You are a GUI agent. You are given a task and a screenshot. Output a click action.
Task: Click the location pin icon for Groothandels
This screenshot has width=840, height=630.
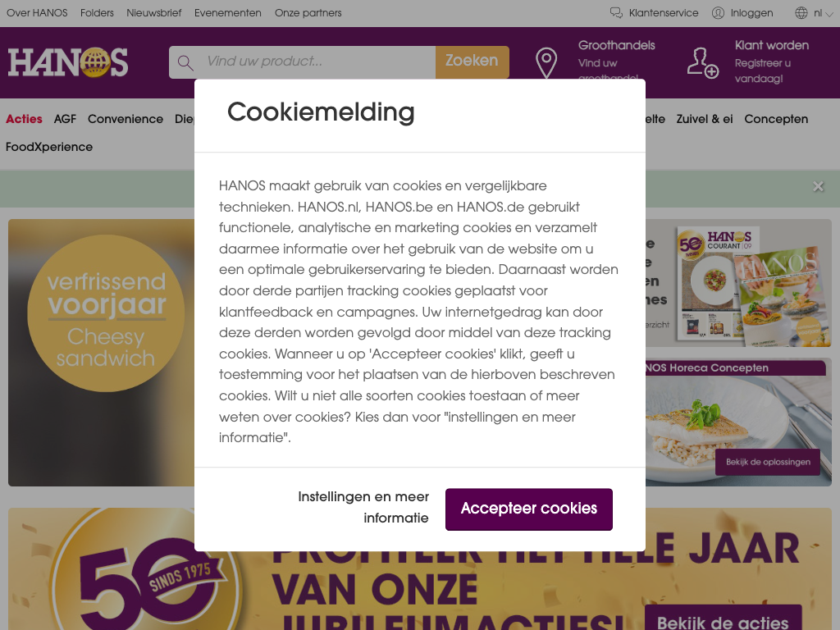(x=546, y=62)
